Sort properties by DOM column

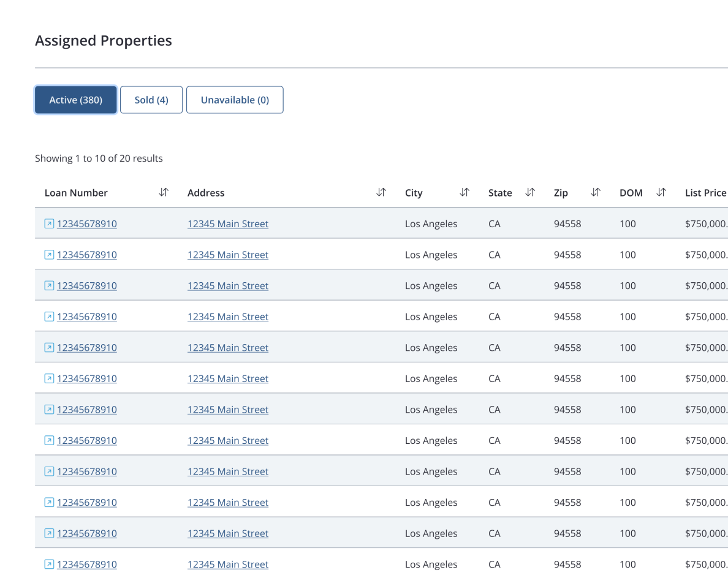[x=661, y=192]
